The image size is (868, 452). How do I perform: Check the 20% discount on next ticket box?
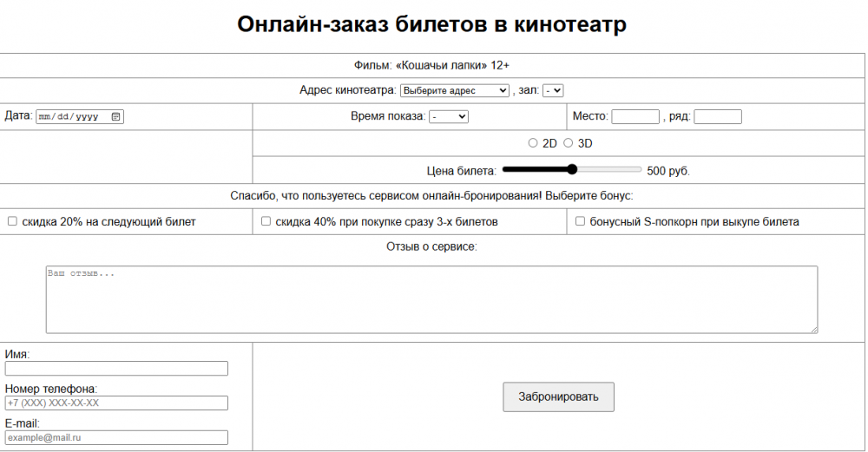12,221
